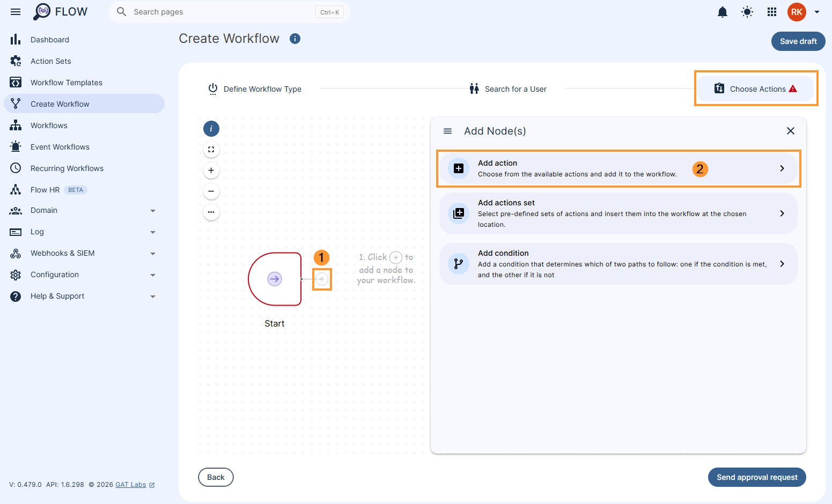The height and width of the screenshot is (504, 832).
Task: Zoom out on the workflow canvas
Action: point(211,191)
